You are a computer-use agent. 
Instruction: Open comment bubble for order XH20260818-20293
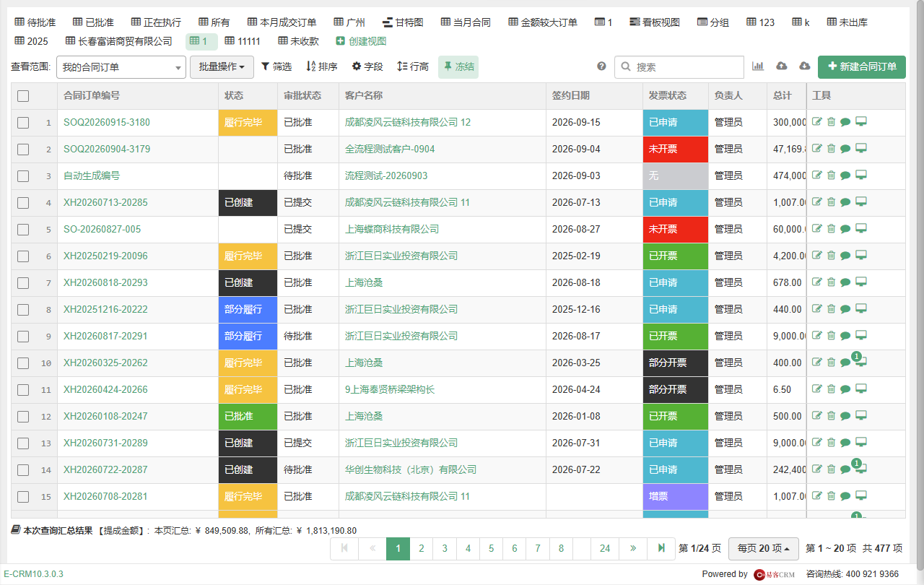coord(845,282)
